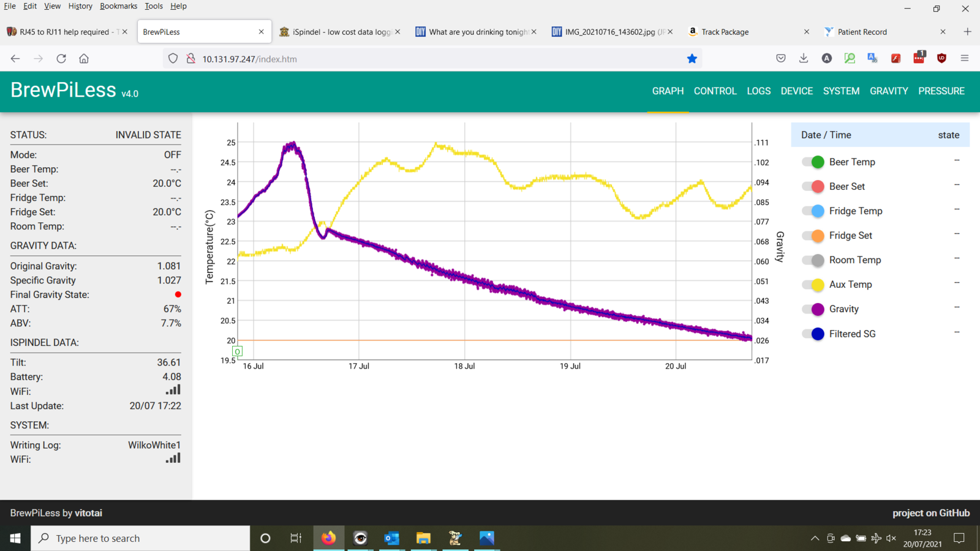Go back to previous page
This screenshot has width=980, height=551.
click(15, 59)
